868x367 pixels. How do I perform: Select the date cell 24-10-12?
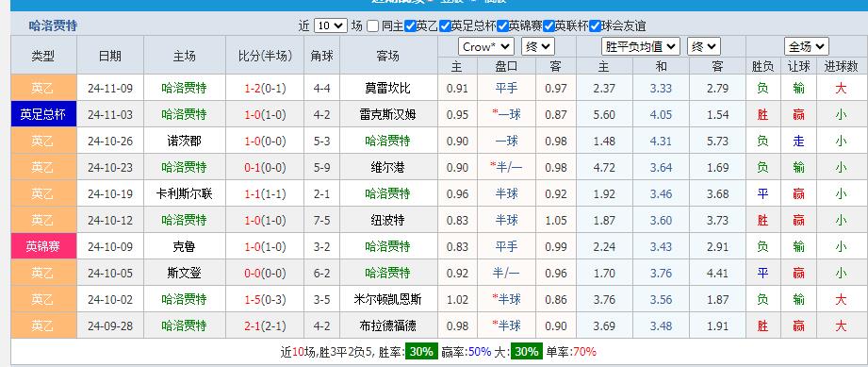pyautogui.click(x=110, y=220)
